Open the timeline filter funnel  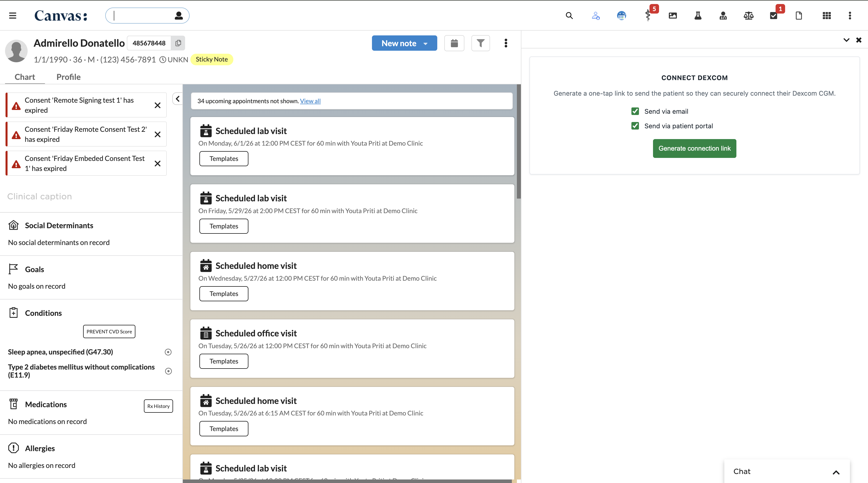pyautogui.click(x=480, y=43)
